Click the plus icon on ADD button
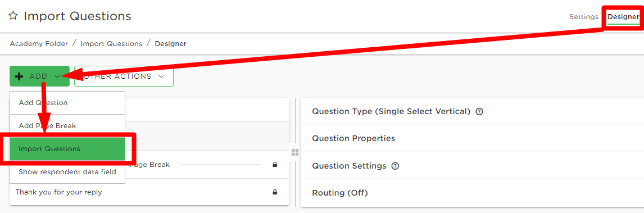The image size is (644, 213). [19, 76]
